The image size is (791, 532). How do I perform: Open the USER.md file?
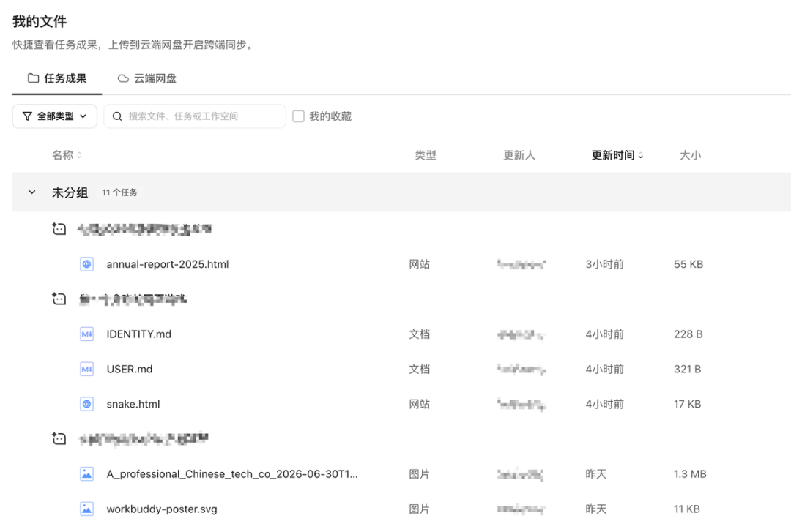tap(130, 369)
